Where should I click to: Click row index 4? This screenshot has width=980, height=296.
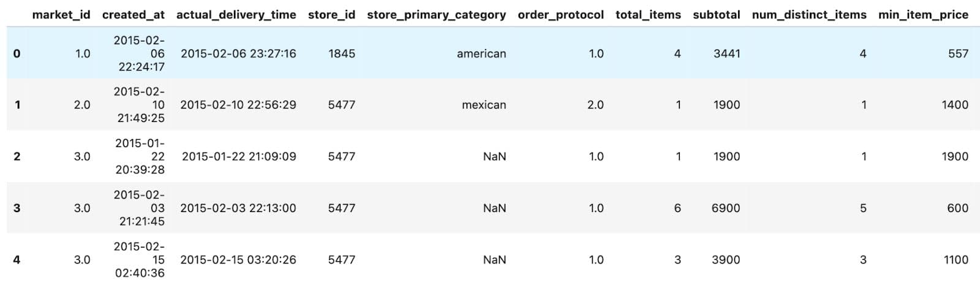click(x=17, y=260)
